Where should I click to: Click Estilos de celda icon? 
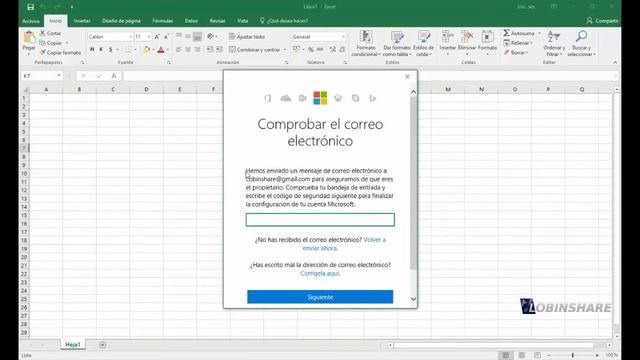click(x=424, y=37)
